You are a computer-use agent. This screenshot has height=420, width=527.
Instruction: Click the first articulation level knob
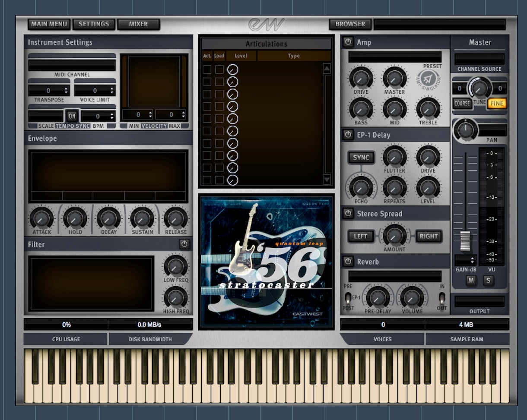click(232, 69)
